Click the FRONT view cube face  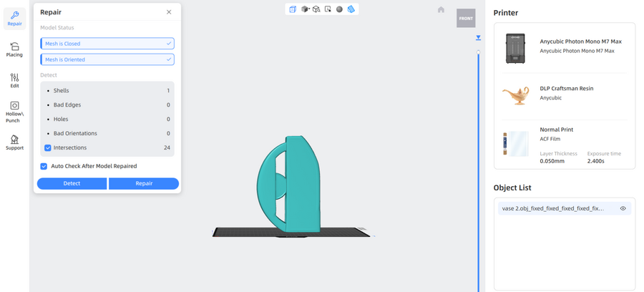(466, 18)
